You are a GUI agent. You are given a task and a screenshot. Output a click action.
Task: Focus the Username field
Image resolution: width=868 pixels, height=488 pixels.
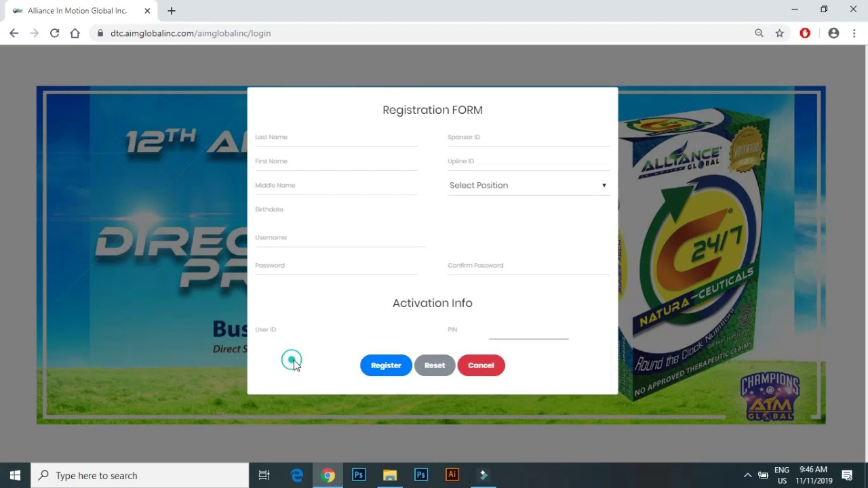tap(340, 238)
